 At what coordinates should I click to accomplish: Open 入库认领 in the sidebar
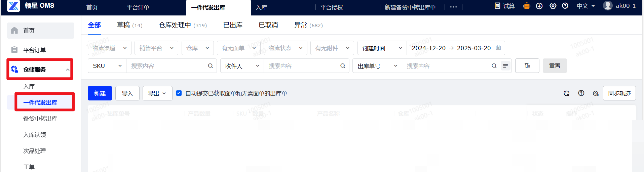35,135
